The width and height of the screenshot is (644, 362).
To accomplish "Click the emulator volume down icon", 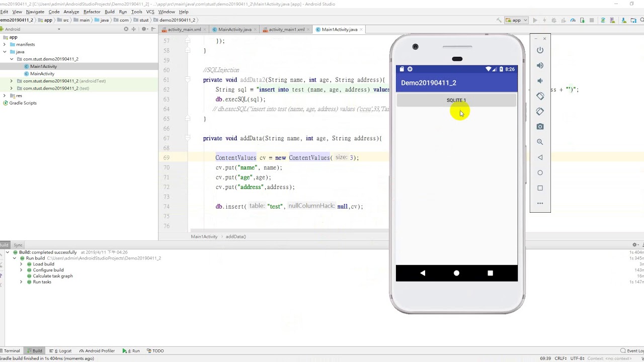I will pyautogui.click(x=540, y=80).
